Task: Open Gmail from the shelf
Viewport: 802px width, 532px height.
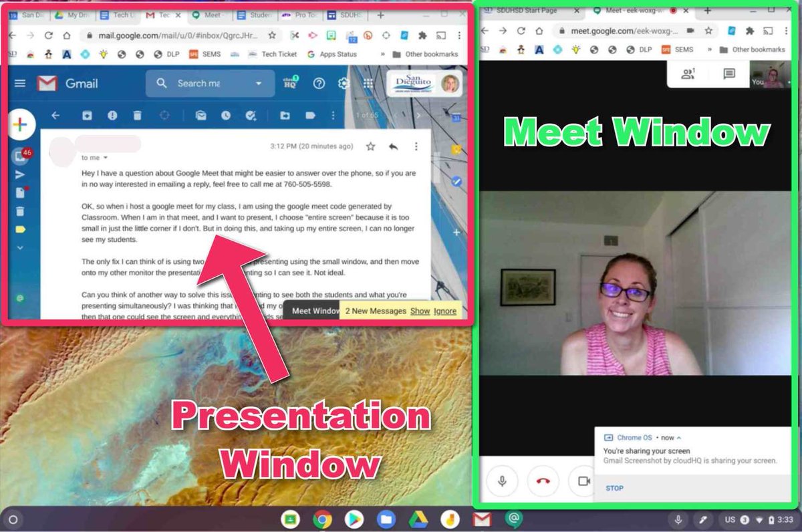Action: coord(482,519)
